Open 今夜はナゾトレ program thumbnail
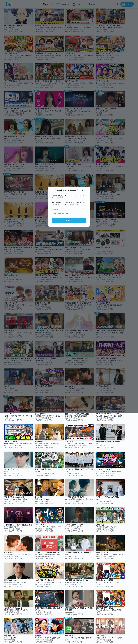 tap(80, 43)
